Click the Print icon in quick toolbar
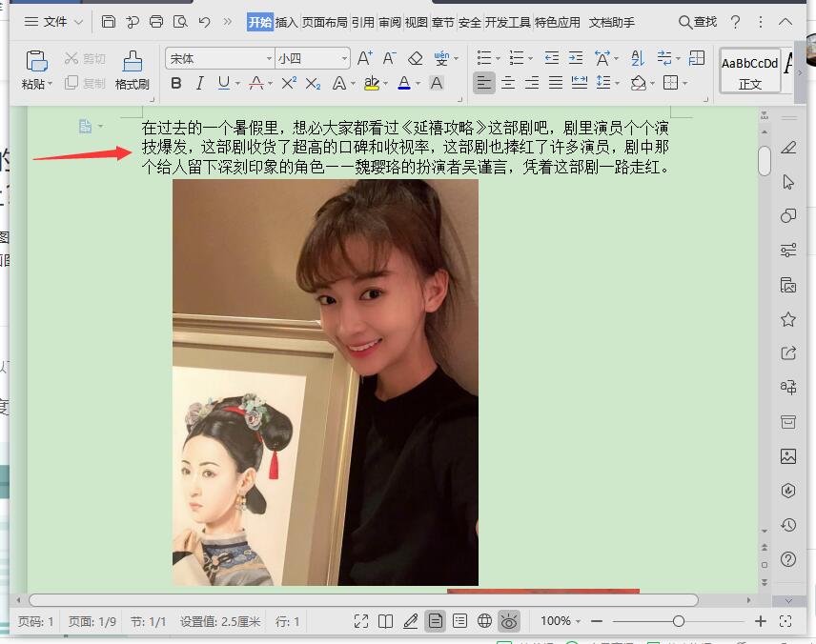 [x=156, y=22]
